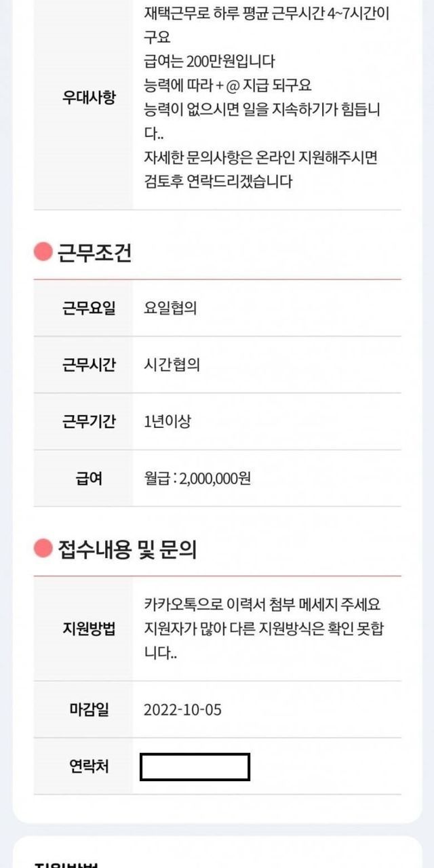The height and width of the screenshot is (868, 434).
Task: Click the 근무시간 row label
Action: [89, 365]
